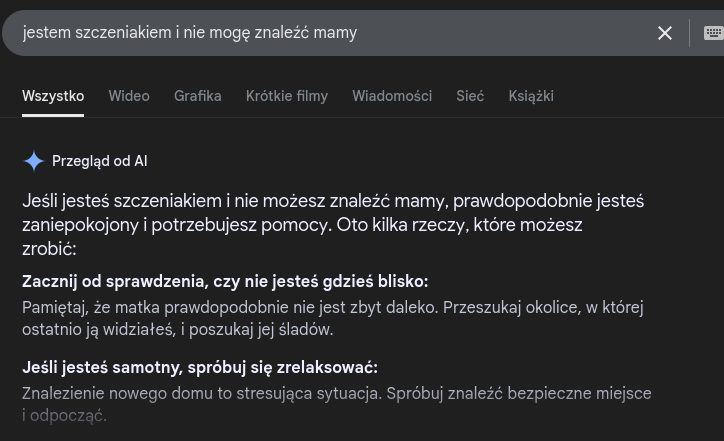This screenshot has height=441, width=724.
Task: Click the faded text "i odpocząć"
Action: (64, 416)
